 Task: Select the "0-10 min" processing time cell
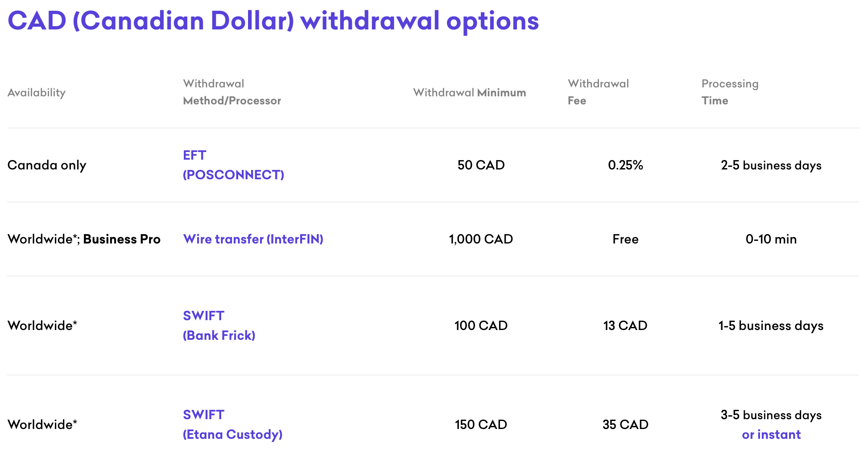point(771,239)
